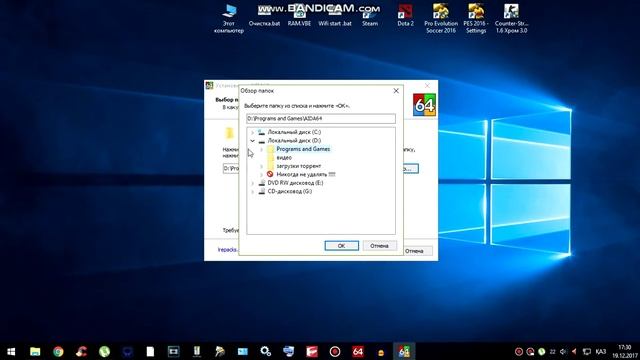The height and width of the screenshot is (360, 640).
Task: Click Отмена in the installer window behind
Action: click(415, 251)
